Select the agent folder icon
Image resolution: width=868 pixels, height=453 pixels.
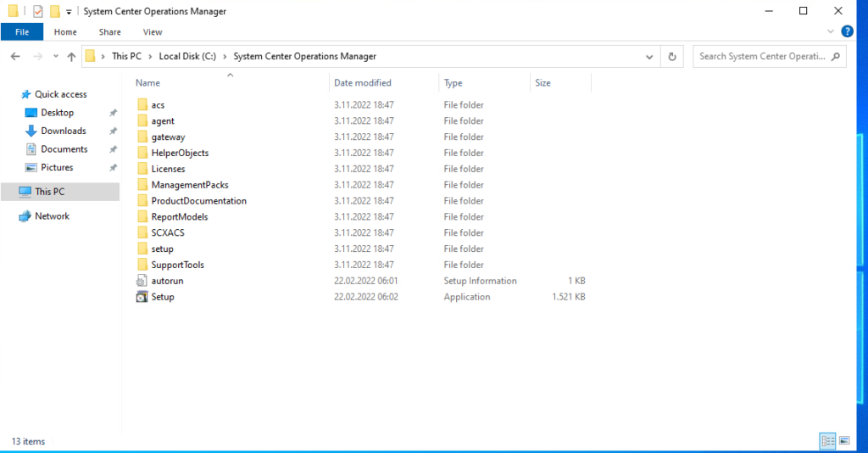coord(142,120)
